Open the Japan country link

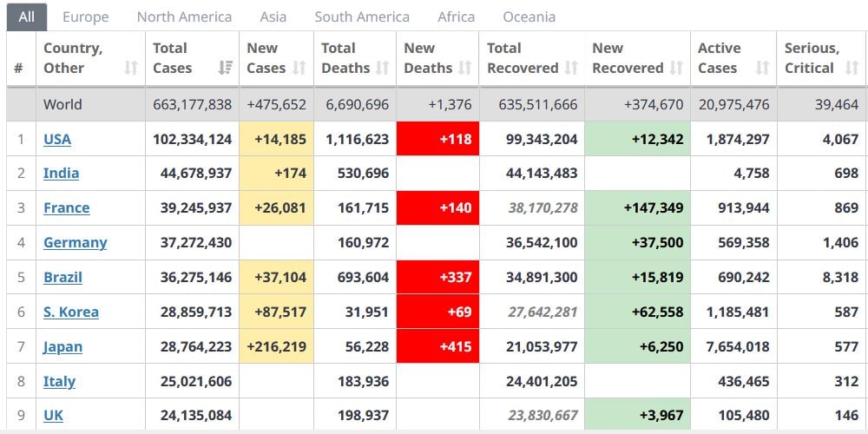click(x=62, y=347)
